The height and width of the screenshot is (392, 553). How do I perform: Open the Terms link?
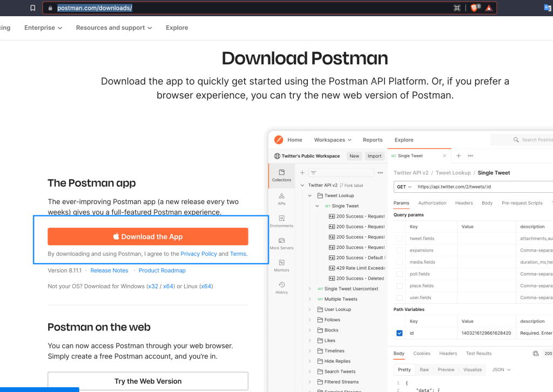point(238,254)
